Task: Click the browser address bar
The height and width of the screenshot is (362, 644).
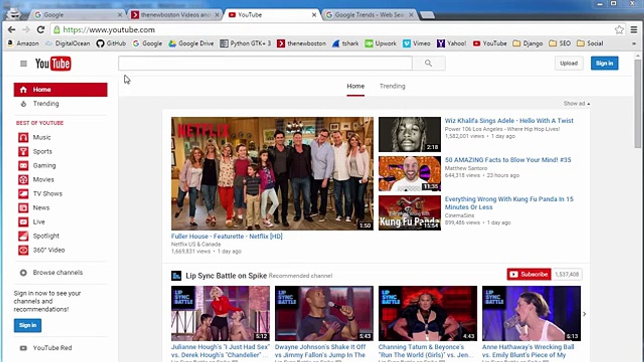Action: pos(332,30)
